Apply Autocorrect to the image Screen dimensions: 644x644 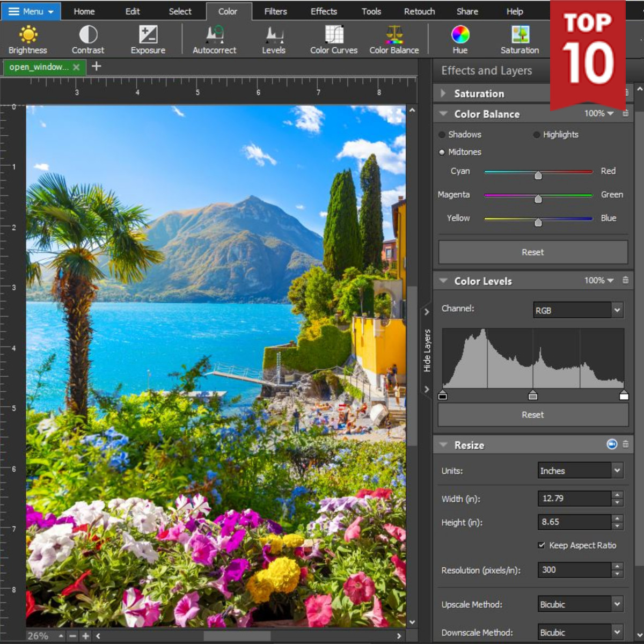point(215,40)
